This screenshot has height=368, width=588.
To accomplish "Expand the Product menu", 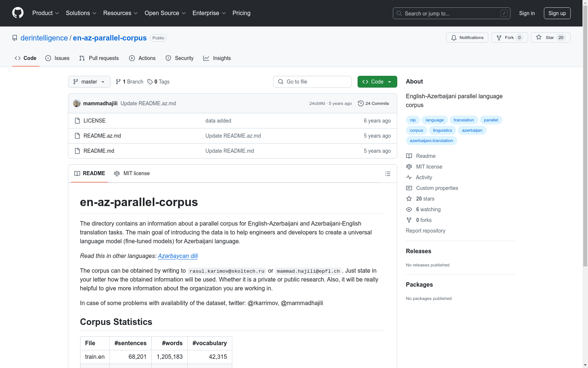I will tap(46, 13).
